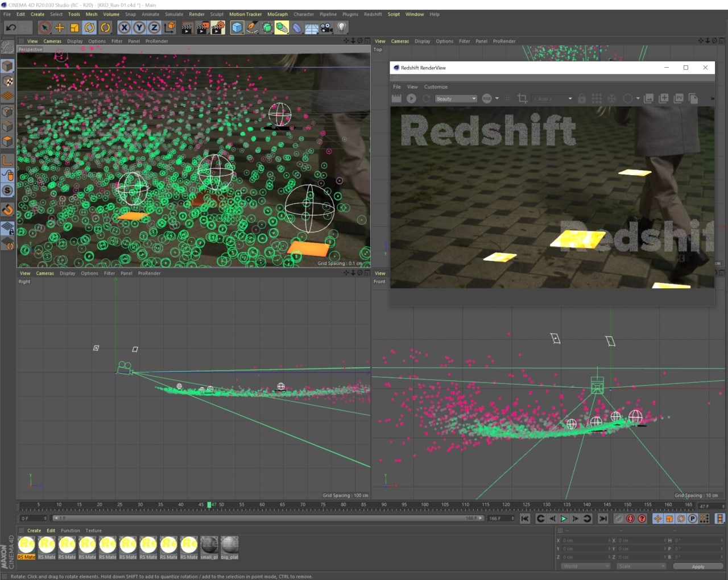Open the Auto dropdown in RenderView
Image resolution: width=728 pixels, height=580 pixels.
(553, 99)
